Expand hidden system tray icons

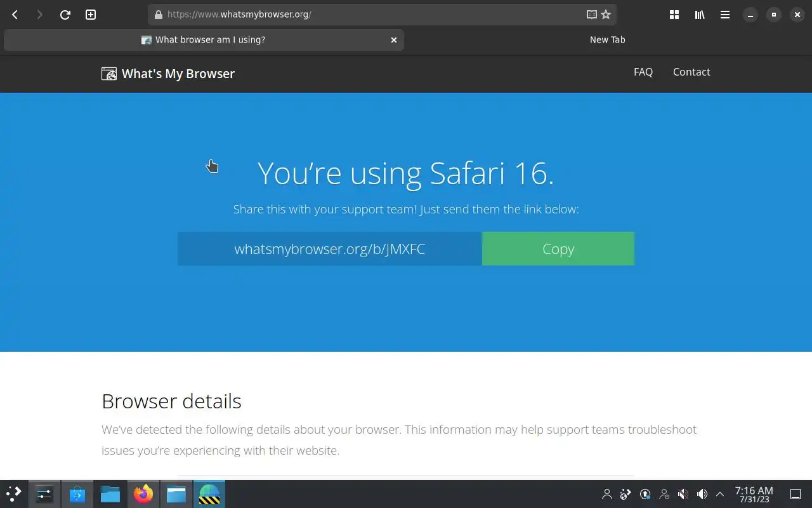click(x=720, y=494)
